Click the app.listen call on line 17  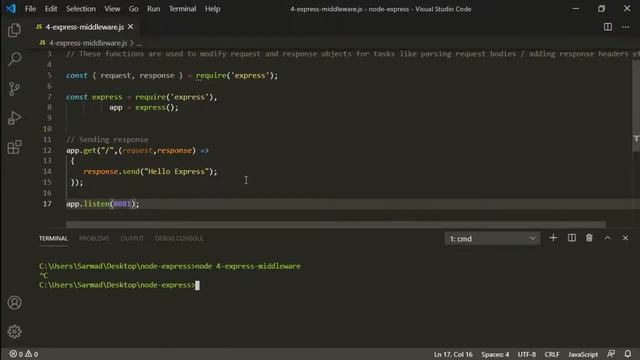click(103, 204)
